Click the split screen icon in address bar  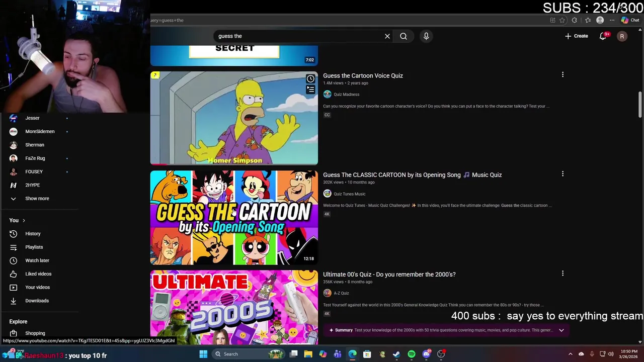pyautogui.click(x=552, y=20)
